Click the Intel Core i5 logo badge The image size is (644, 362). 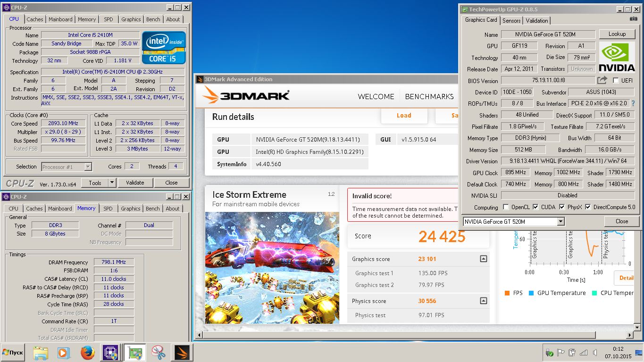point(164,48)
